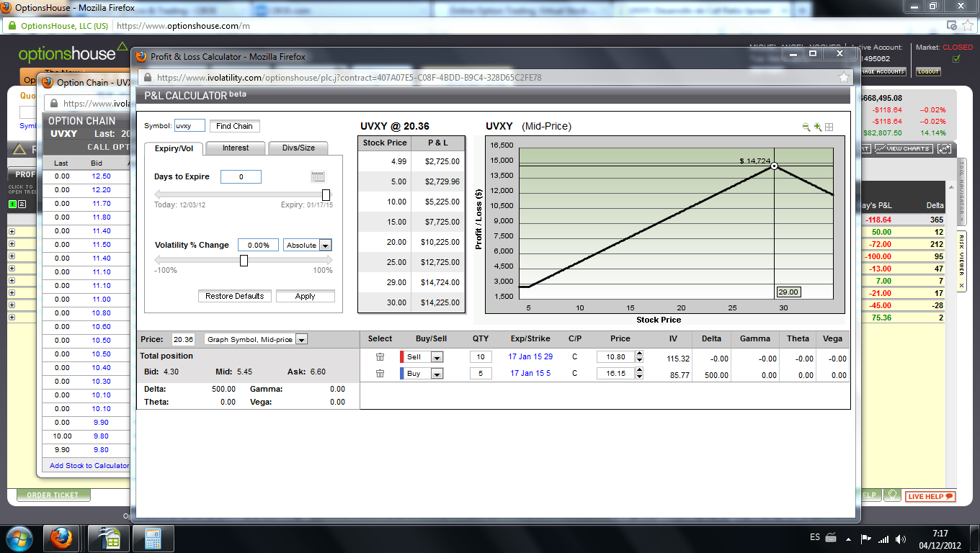
Task: Delete the Sell 17 Jan 15 29 leg
Action: 380,357
